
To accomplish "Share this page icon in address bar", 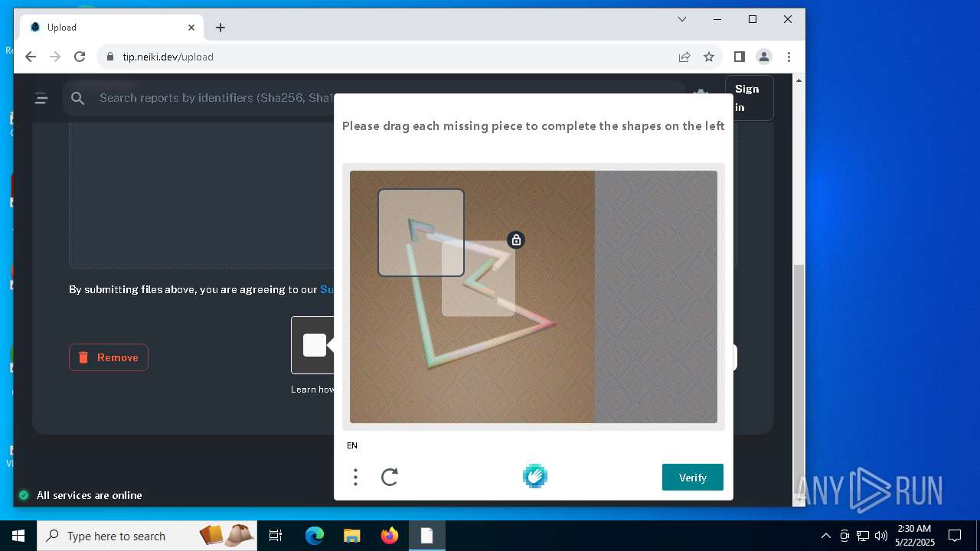I will pyautogui.click(x=684, y=57).
